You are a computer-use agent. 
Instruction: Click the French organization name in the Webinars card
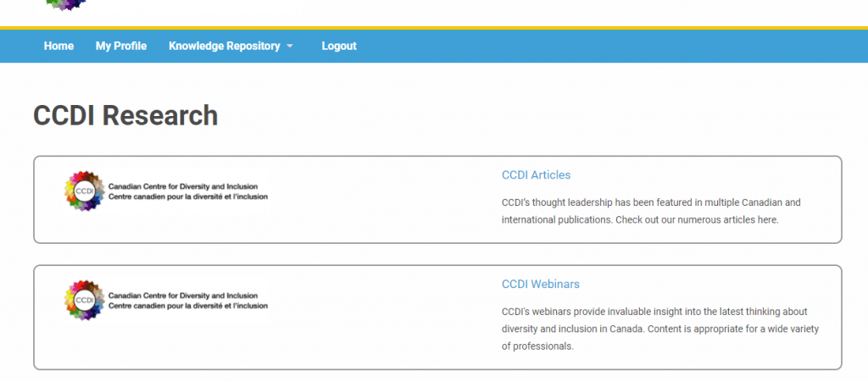pyautogui.click(x=187, y=306)
